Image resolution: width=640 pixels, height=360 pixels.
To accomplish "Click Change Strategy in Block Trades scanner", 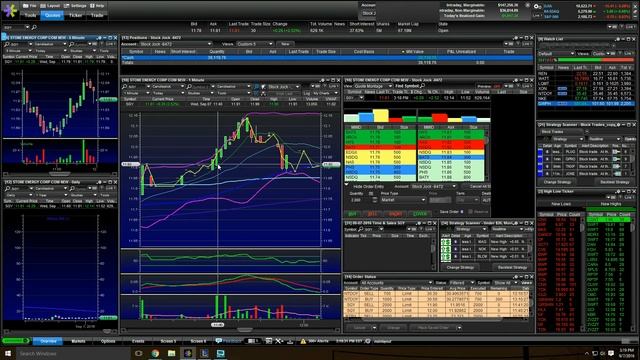I will (558, 182).
